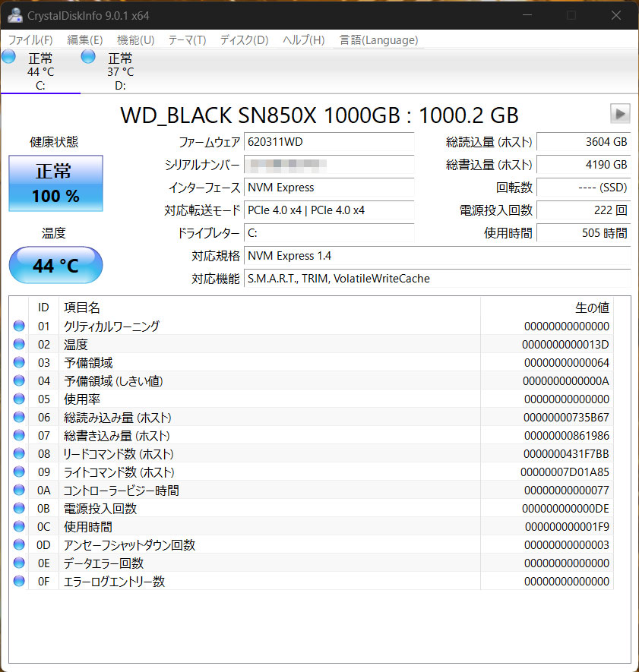Viewport: 639px width, 672px height.
Task: Click status orb for ID 0D アンセーフシャットダウン回数
Action: coord(19,544)
